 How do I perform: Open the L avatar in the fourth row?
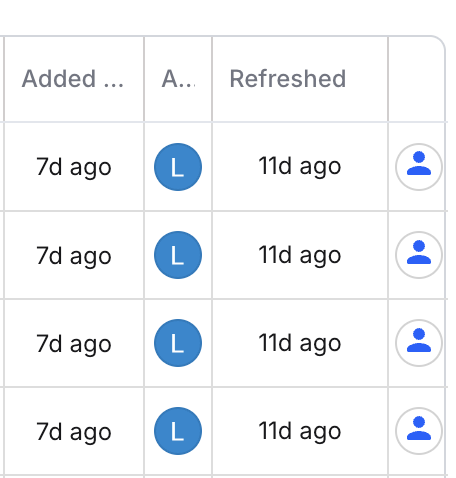178,431
